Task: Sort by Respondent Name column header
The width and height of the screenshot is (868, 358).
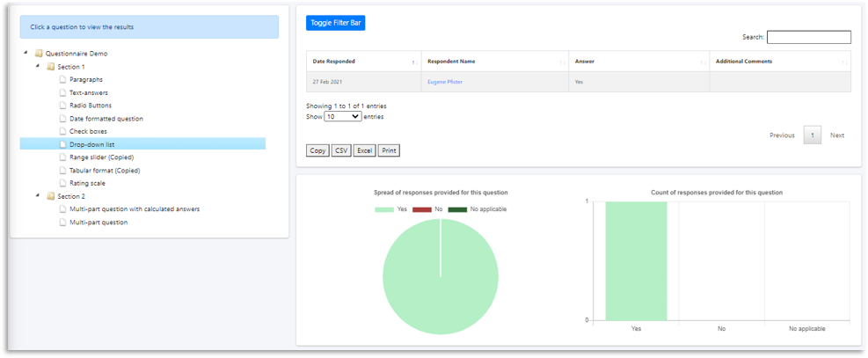Action: point(492,62)
